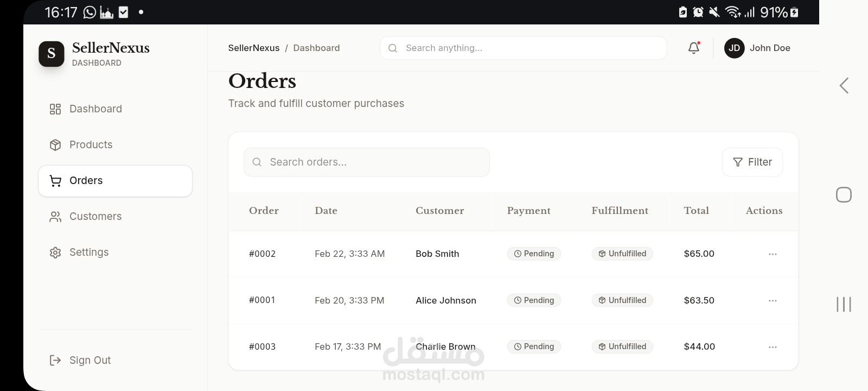Viewport: 868px width, 391px height.
Task: Select customer Bob Smith
Action: click(437, 254)
